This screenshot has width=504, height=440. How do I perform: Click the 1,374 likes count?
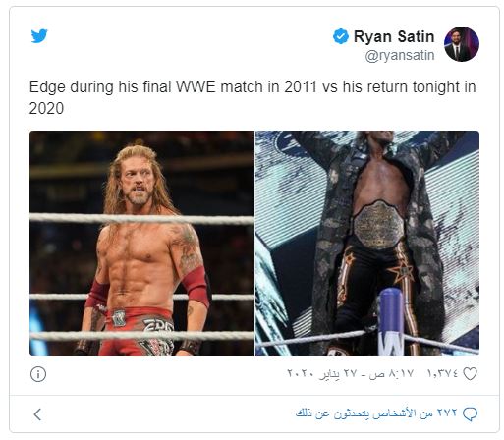tap(442, 373)
